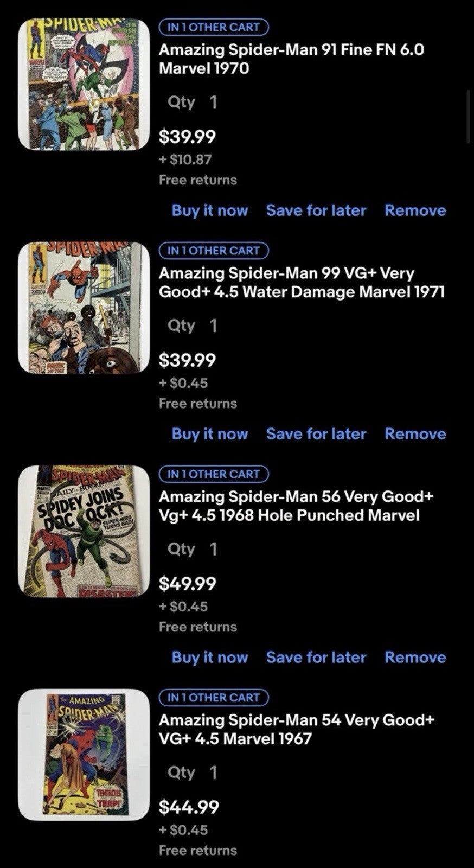
Task: Open the Spider-Man 99 Water Damage listing title
Action: click(x=302, y=282)
